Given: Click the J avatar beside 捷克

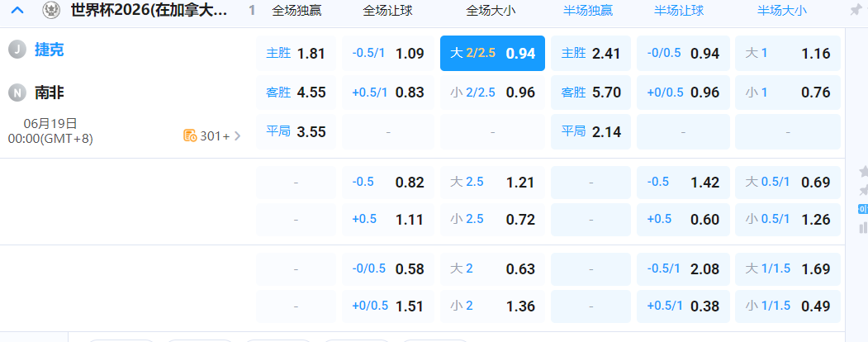Looking at the screenshot, I should (17, 50).
